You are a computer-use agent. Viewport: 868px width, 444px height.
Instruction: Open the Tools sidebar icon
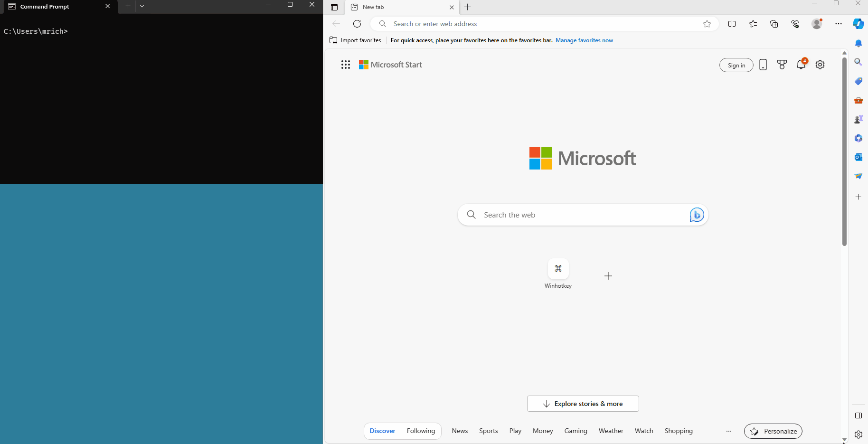pos(858,100)
